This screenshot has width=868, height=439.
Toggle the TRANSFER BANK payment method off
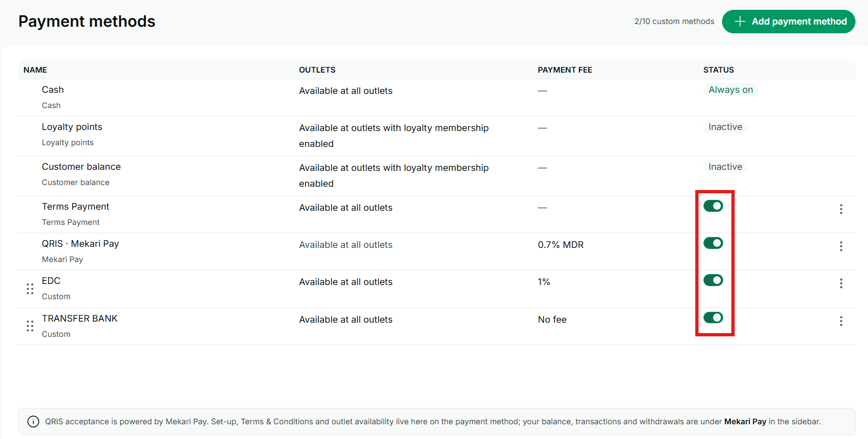713,317
